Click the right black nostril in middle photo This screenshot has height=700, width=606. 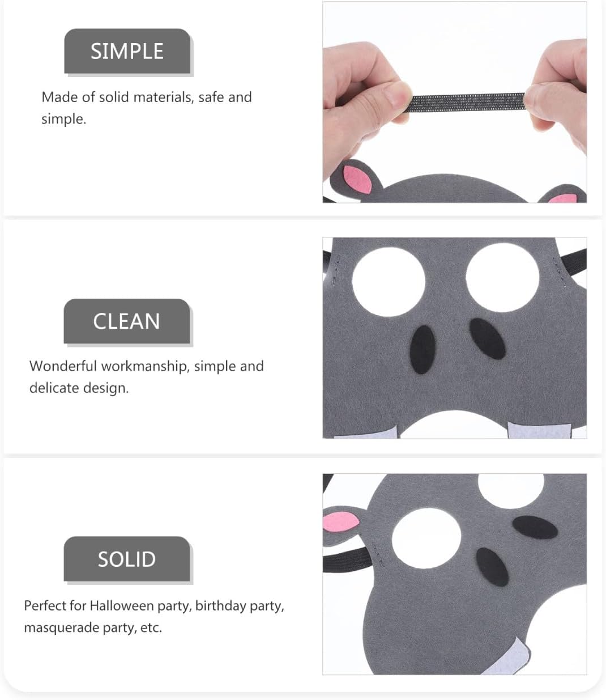click(488, 338)
